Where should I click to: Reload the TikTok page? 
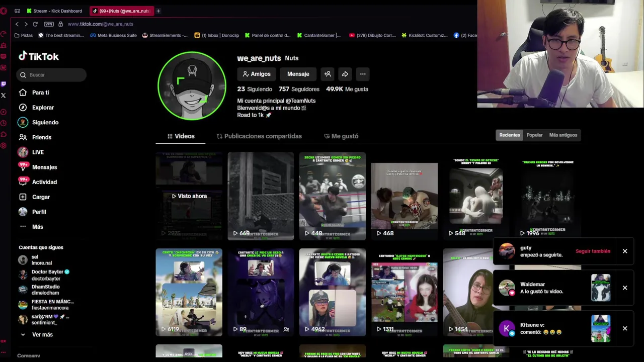pos(35,24)
